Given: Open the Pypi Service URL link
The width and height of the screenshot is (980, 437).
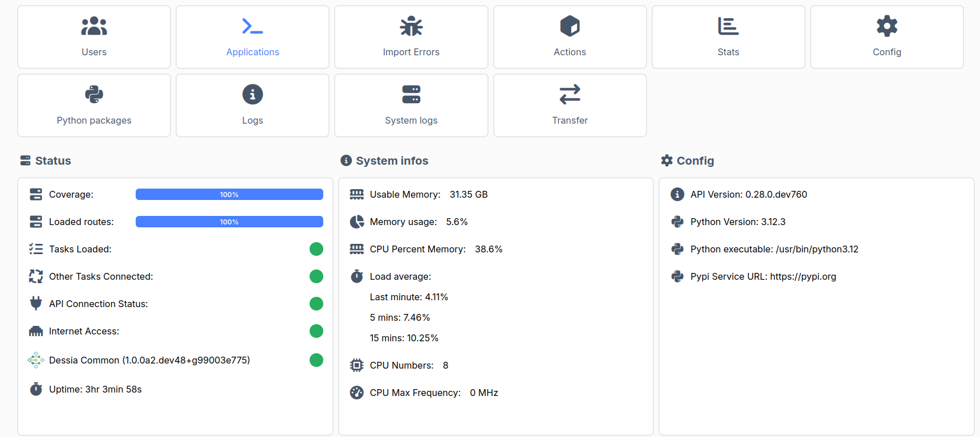Looking at the screenshot, I should (x=803, y=276).
